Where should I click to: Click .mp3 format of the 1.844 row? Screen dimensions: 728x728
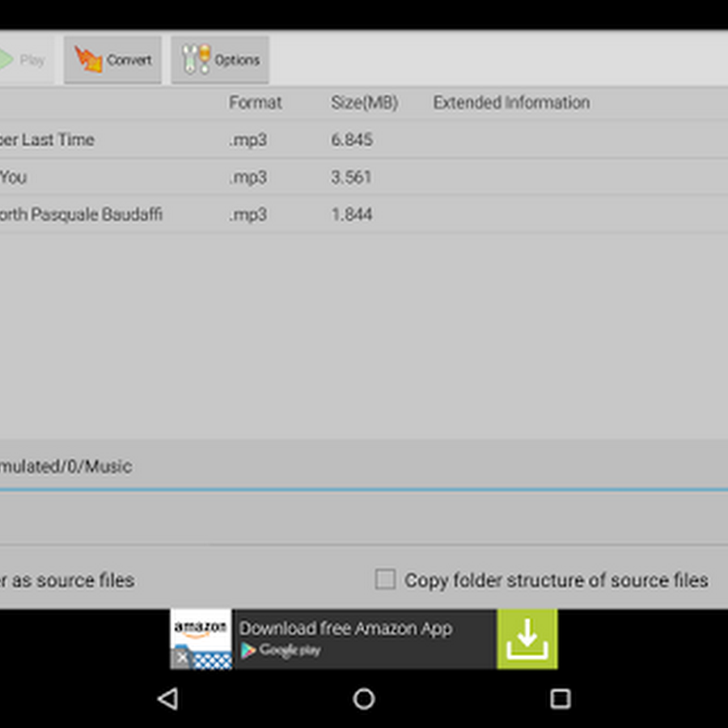248,214
